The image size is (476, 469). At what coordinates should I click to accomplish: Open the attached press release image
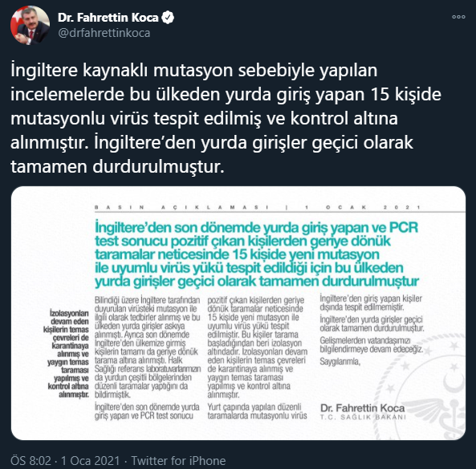point(238,313)
